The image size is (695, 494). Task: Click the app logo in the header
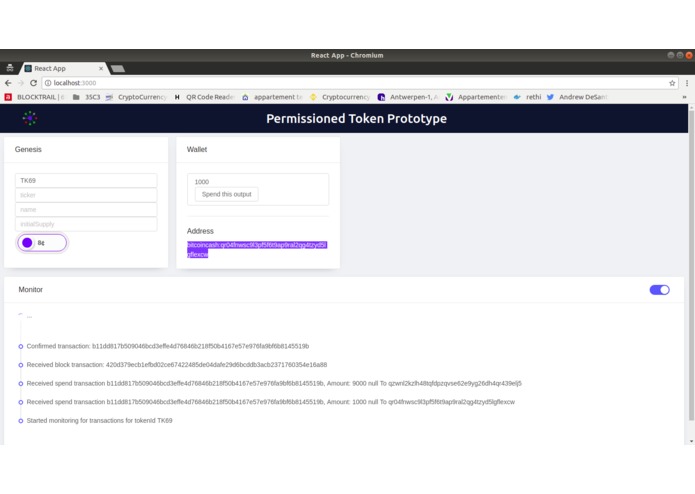tap(30, 118)
